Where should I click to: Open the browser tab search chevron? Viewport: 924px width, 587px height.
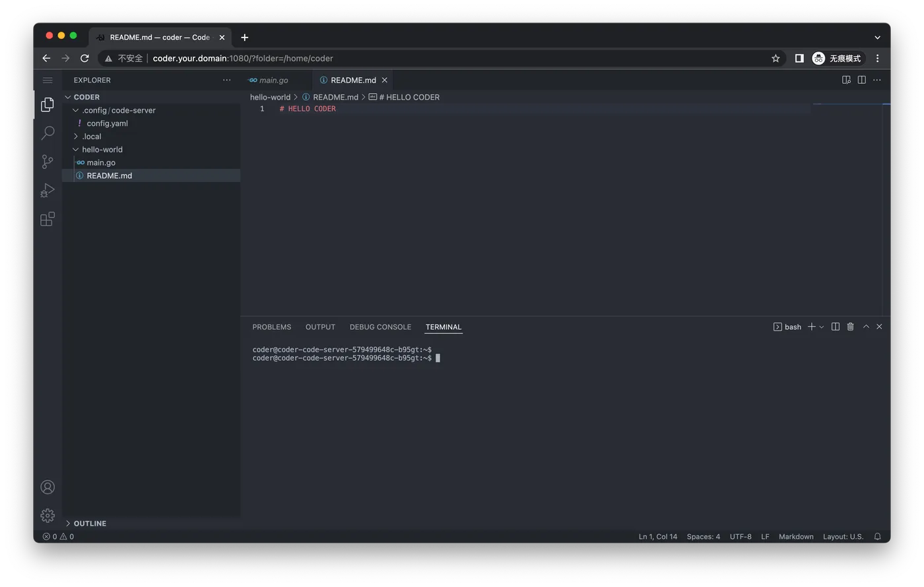pyautogui.click(x=877, y=38)
